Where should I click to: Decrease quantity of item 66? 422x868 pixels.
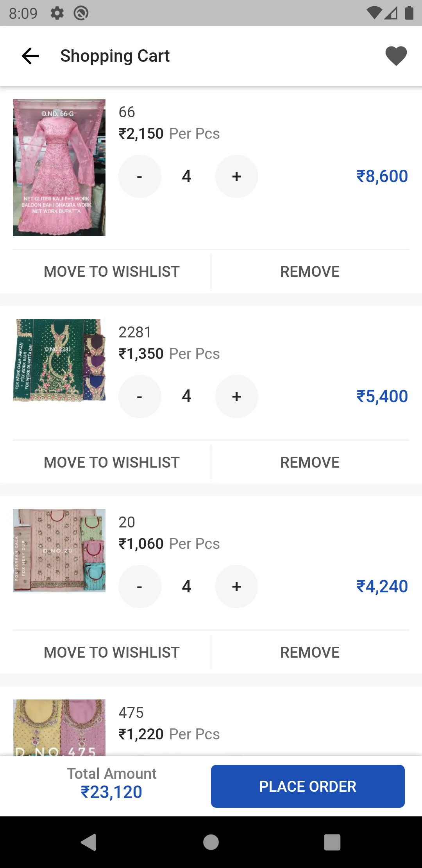(x=139, y=176)
